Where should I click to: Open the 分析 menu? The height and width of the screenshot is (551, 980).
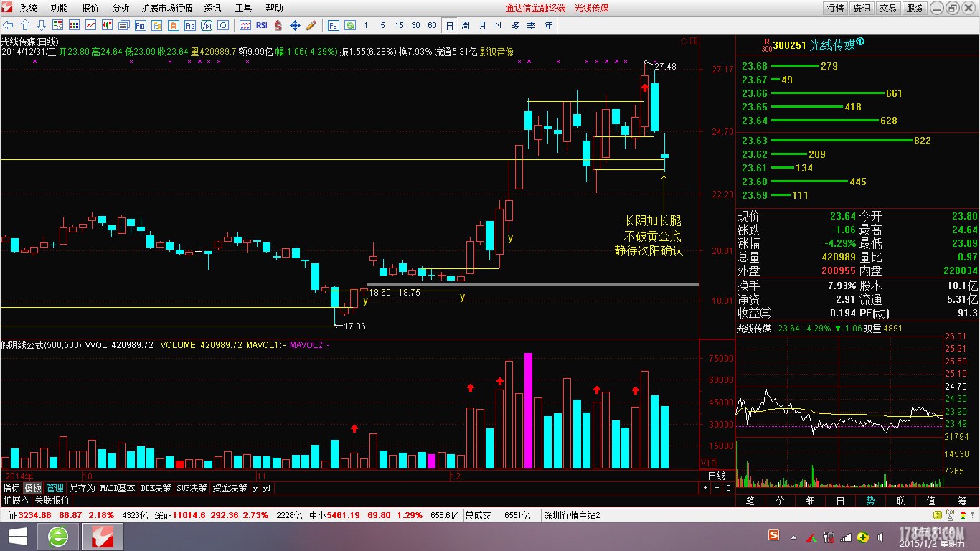pyautogui.click(x=121, y=8)
